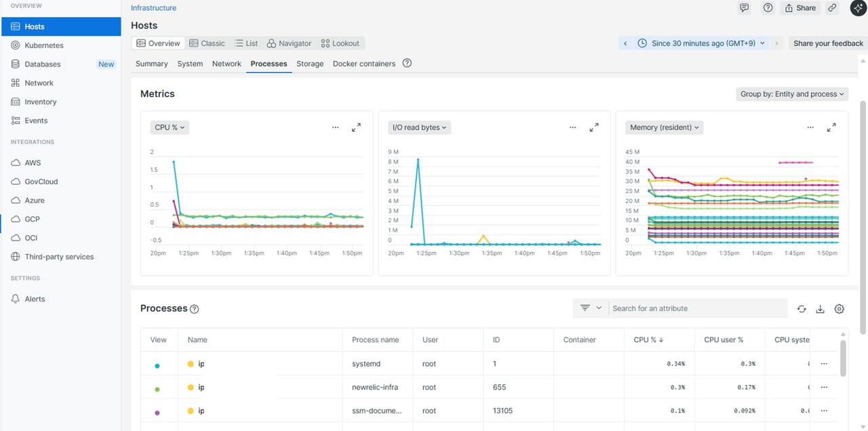Click the Share button
The image size is (868, 431).
pyautogui.click(x=800, y=8)
